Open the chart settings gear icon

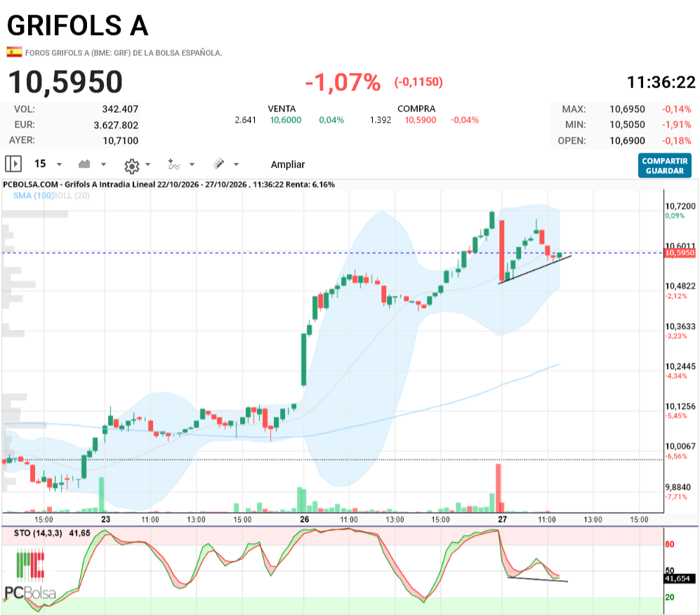[132, 166]
